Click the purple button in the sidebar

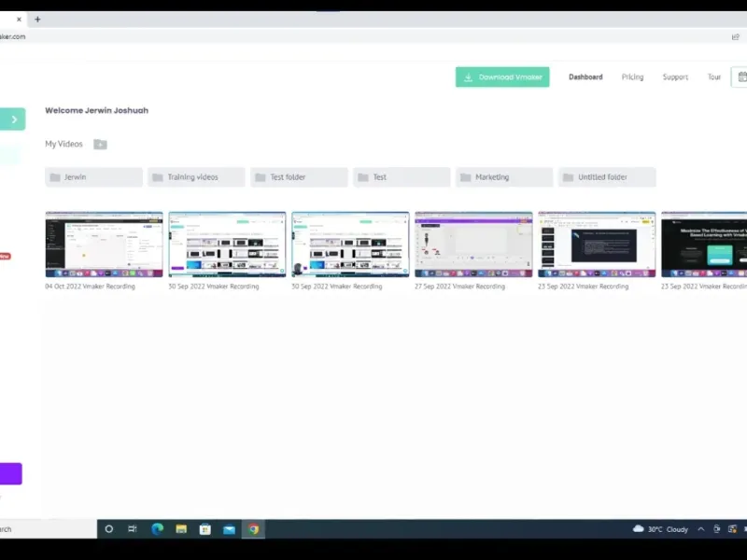pos(11,474)
